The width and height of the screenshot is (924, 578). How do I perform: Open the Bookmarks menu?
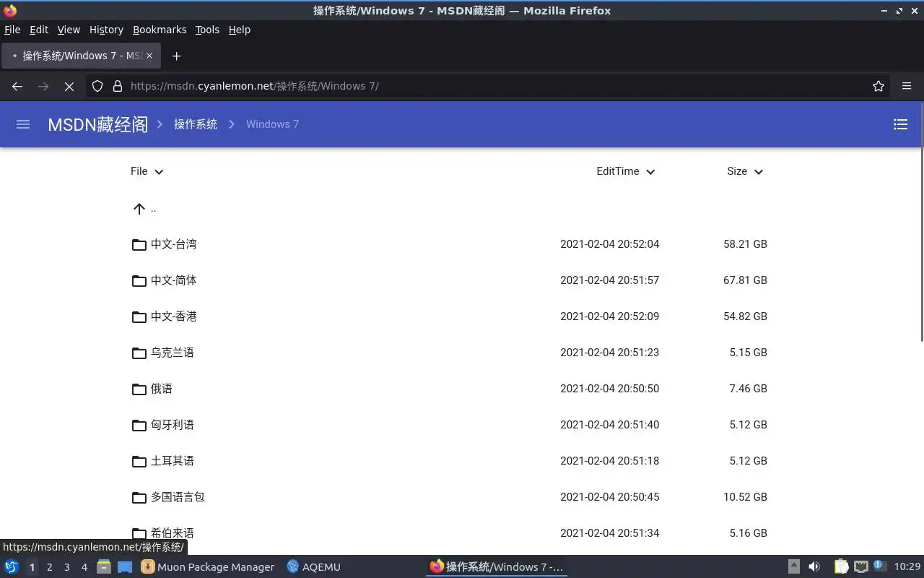pyautogui.click(x=160, y=30)
